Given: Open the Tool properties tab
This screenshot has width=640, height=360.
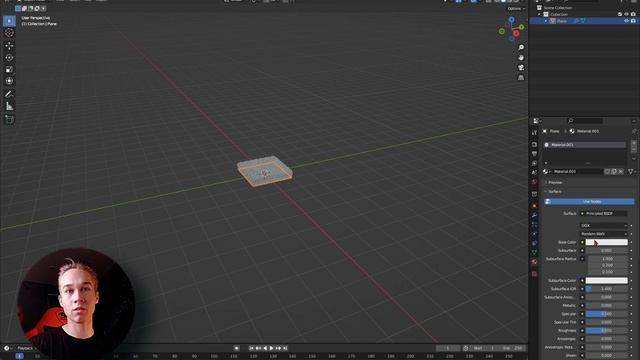Looking at the screenshot, I should 534,133.
